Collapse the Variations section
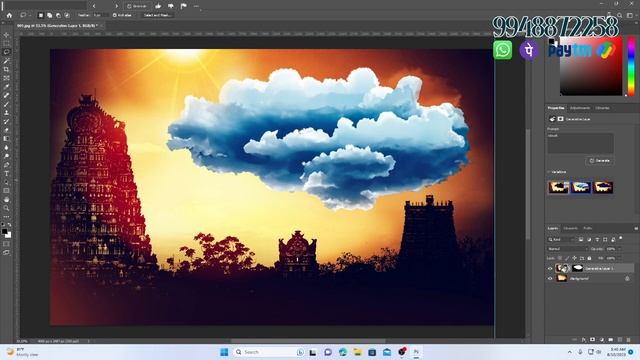Screen dimensions: 640x360 click(x=549, y=172)
